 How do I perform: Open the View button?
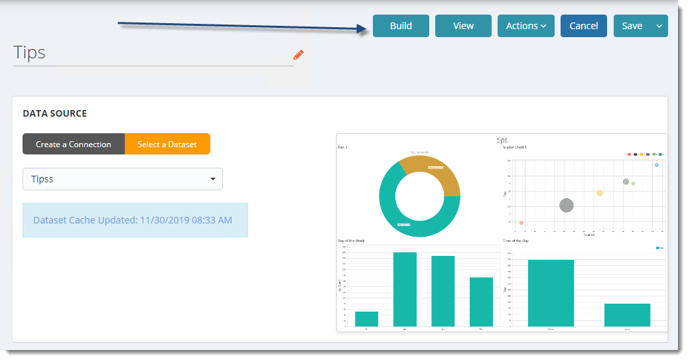463,26
